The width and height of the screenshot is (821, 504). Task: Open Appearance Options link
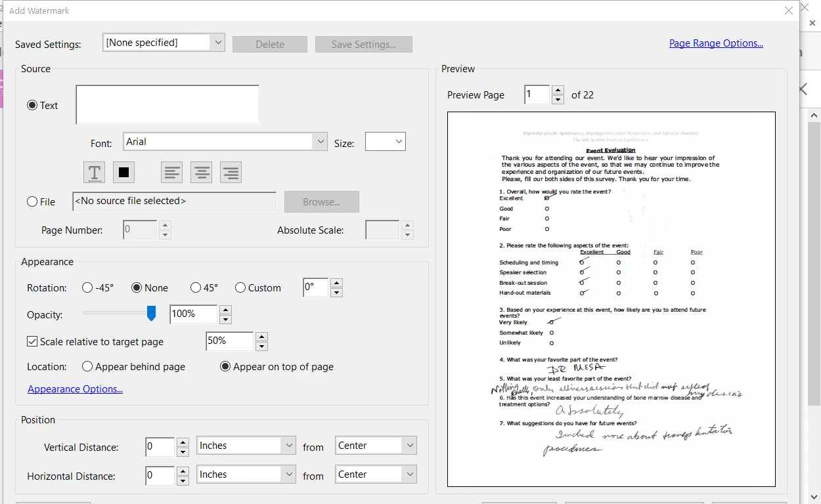pyautogui.click(x=75, y=389)
